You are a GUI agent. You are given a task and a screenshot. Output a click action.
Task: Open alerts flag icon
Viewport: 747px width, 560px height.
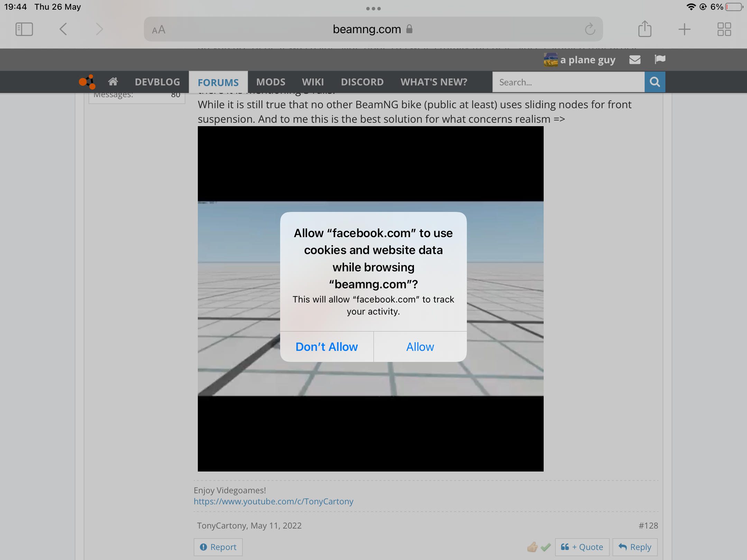pyautogui.click(x=660, y=59)
